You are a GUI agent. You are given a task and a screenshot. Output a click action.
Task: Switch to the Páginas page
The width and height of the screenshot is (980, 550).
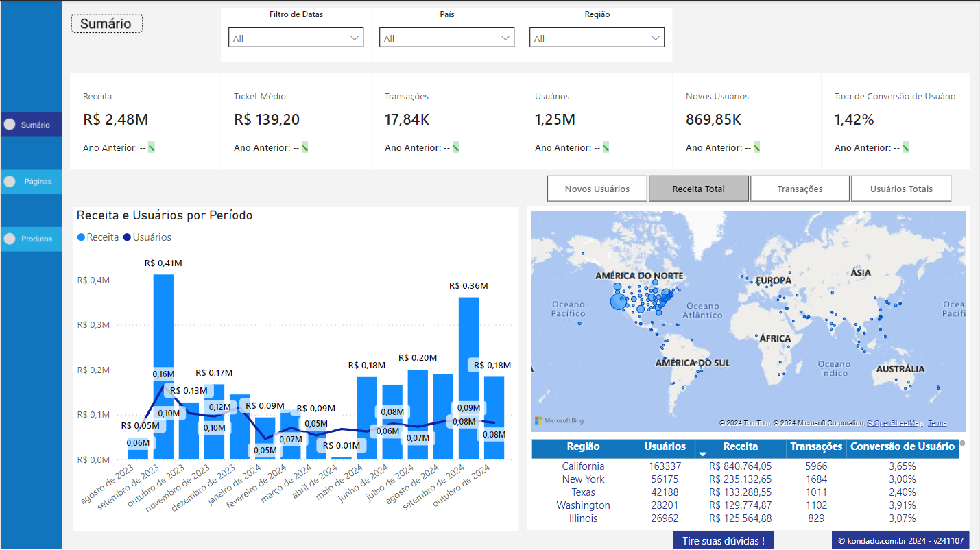coord(31,181)
